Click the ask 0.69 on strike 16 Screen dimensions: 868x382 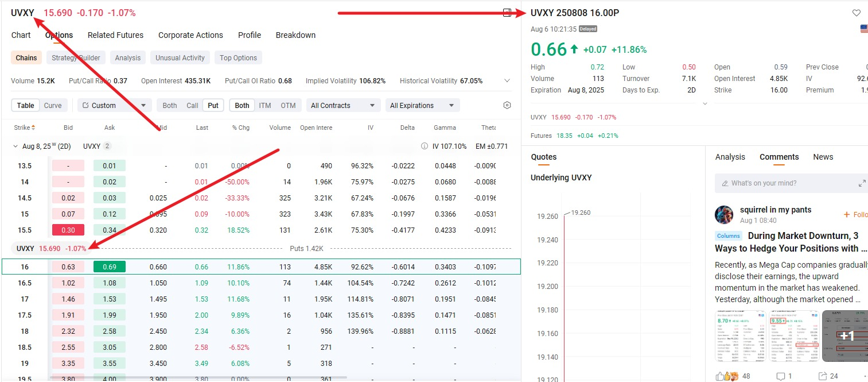(110, 267)
